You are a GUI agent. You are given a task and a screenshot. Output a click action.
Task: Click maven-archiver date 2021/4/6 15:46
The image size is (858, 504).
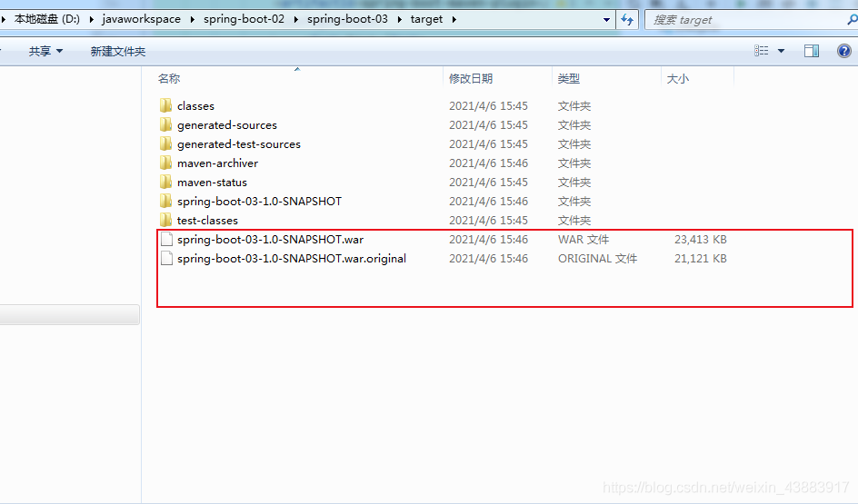[489, 163]
